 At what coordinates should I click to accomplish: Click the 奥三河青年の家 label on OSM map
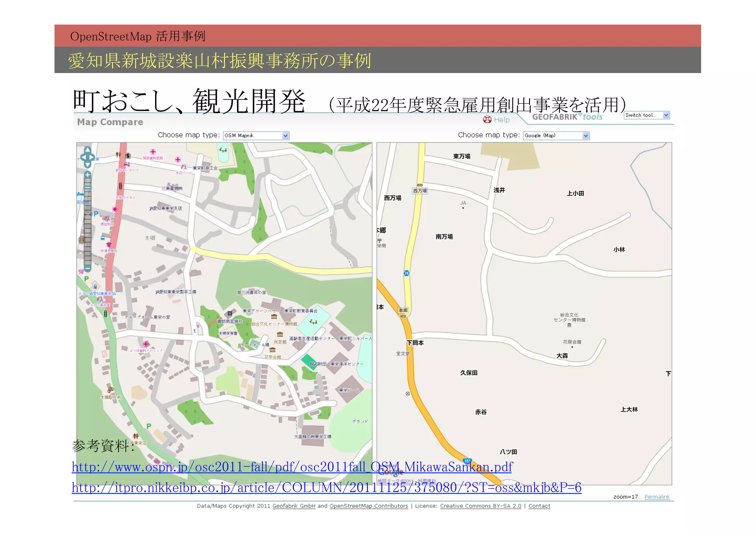click(251, 292)
